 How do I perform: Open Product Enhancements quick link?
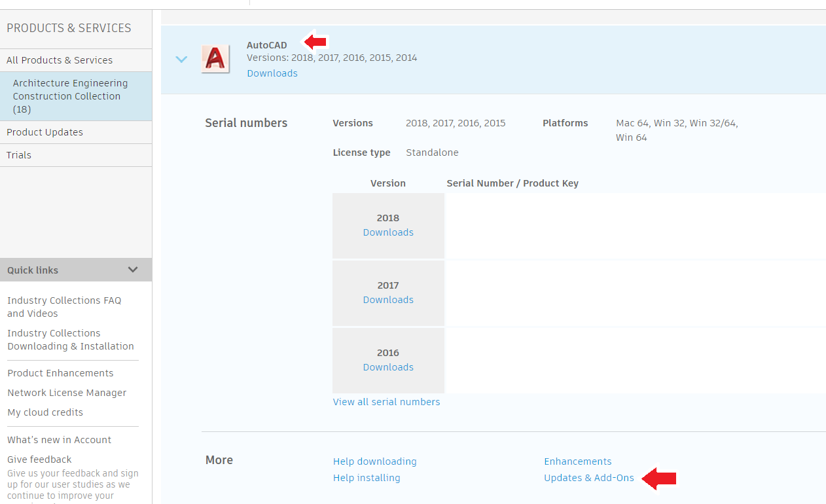(x=60, y=373)
